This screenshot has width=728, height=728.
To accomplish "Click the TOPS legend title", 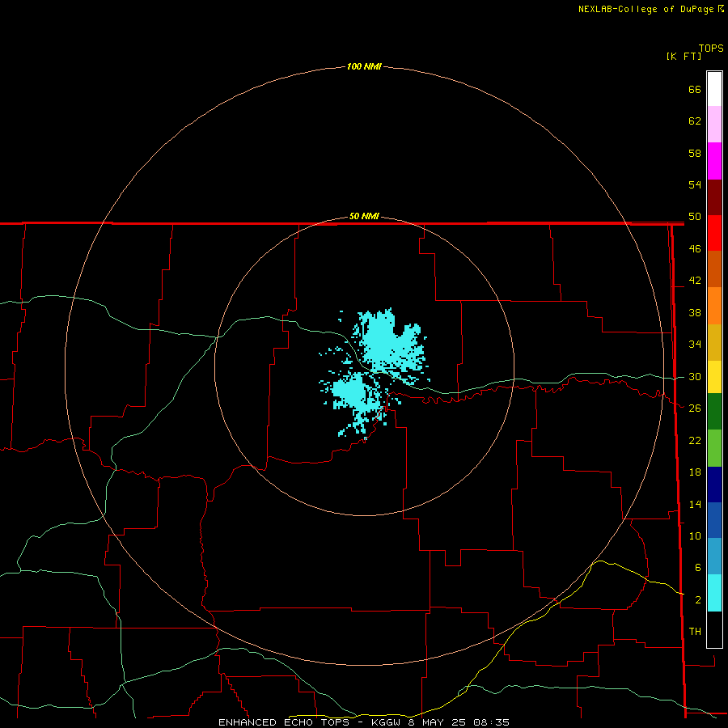I will tap(711, 49).
